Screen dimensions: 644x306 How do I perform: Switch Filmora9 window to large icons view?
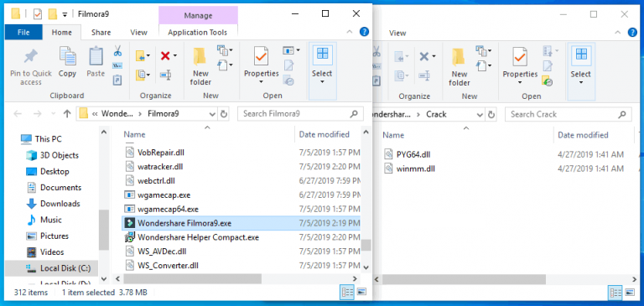tap(361, 292)
